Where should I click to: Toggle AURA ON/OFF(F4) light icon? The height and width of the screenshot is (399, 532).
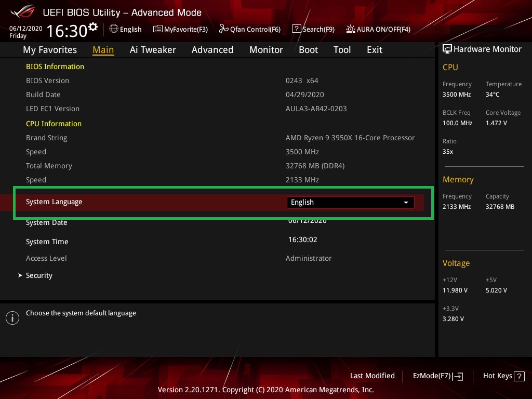[x=351, y=29]
